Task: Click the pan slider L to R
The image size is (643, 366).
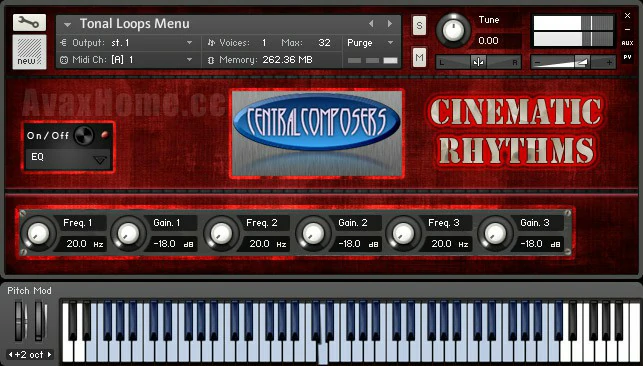Action: click(x=478, y=63)
